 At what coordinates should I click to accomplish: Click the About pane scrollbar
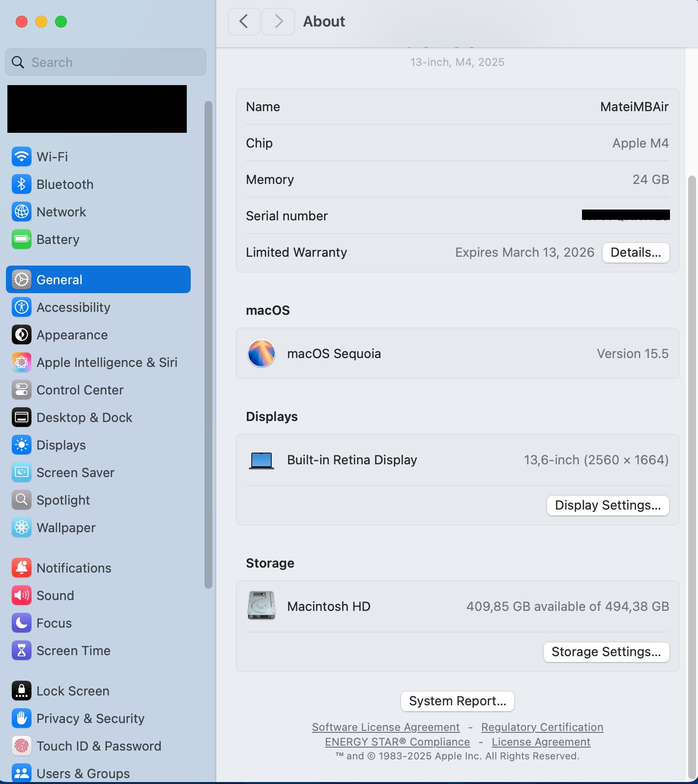click(x=692, y=476)
